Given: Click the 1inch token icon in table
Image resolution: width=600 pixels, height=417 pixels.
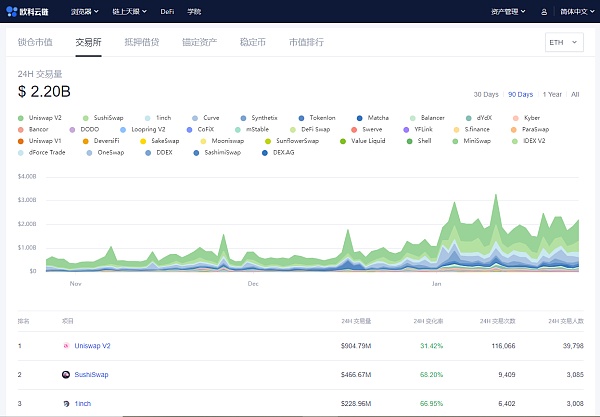Looking at the screenshot, I should 66,403.
